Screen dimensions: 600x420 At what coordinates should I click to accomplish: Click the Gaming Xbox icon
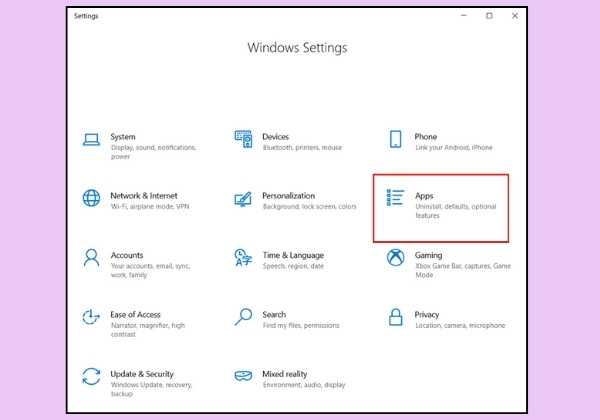tap(395, 257)
